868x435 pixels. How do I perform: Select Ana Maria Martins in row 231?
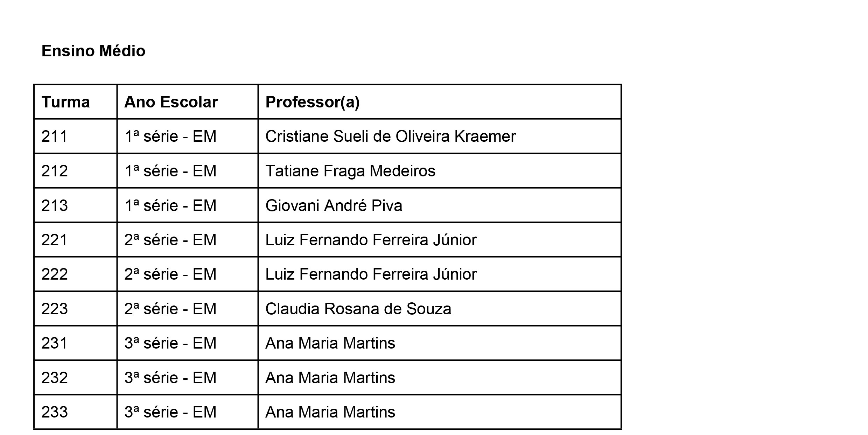coord(330,343)
